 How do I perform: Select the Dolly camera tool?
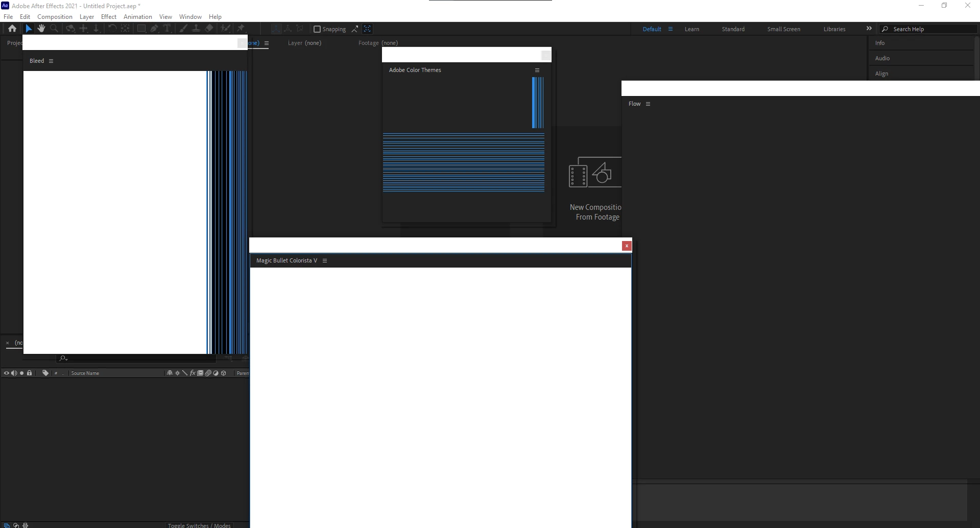click(x=96, y=29)
